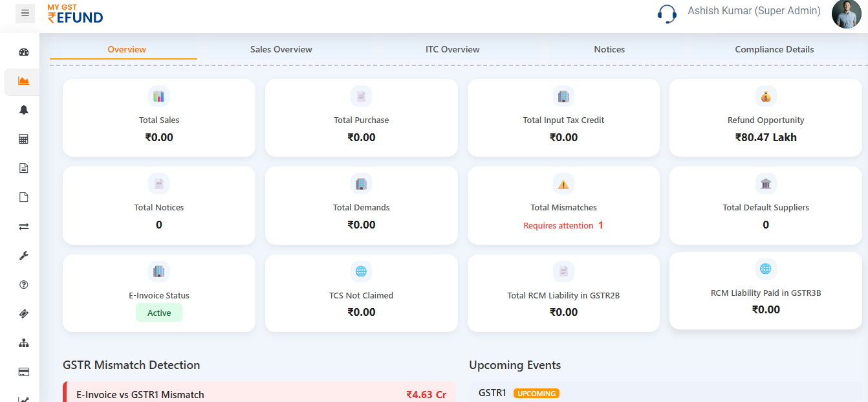This screenshot has width=868, height=402.
Task: Click the help question-mark icon
Action: pyautogui.click(x=23, y=284)
